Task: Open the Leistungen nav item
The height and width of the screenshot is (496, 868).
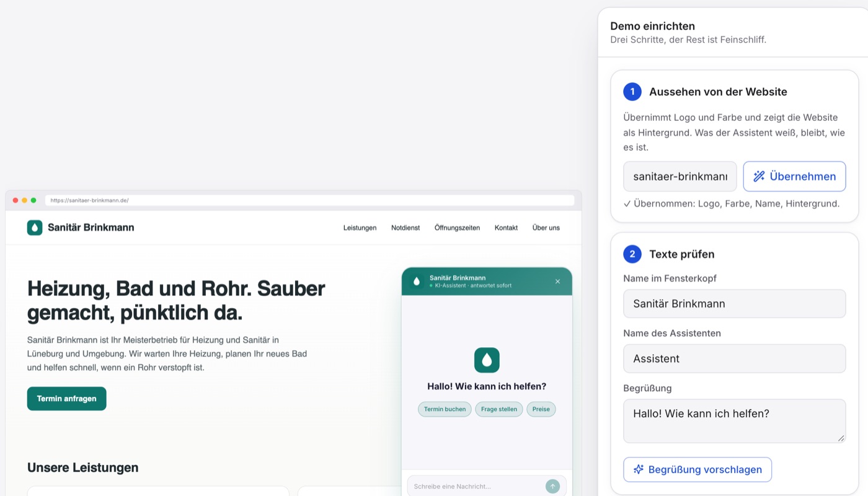Action: (360, 228)
